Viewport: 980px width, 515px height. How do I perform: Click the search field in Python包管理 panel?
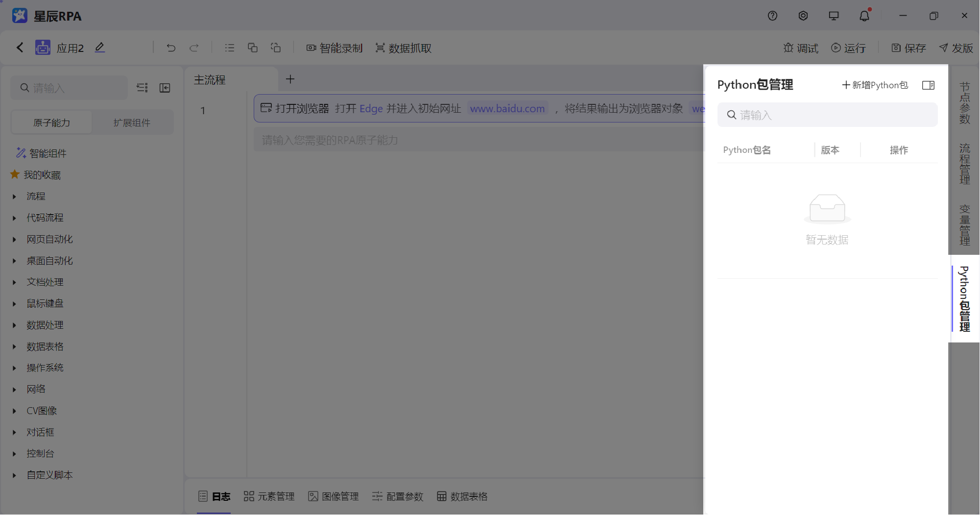click(827, 115)
